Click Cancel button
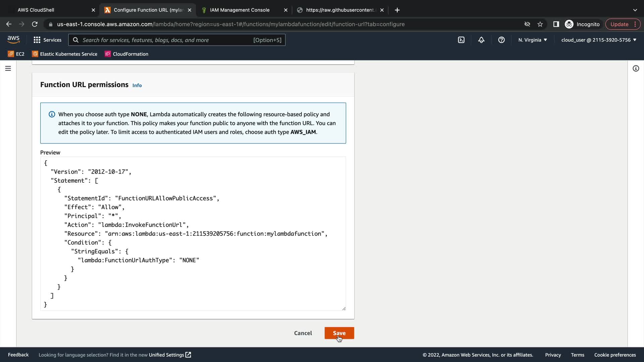 click(303, 333)
